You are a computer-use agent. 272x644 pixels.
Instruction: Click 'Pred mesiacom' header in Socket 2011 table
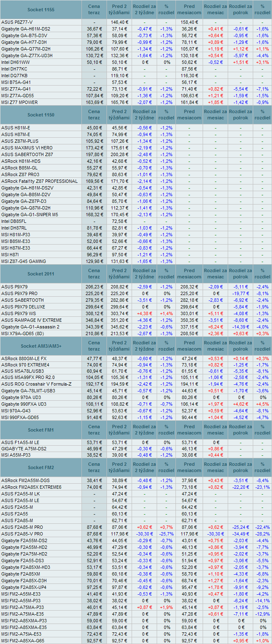tap(189, 274)
